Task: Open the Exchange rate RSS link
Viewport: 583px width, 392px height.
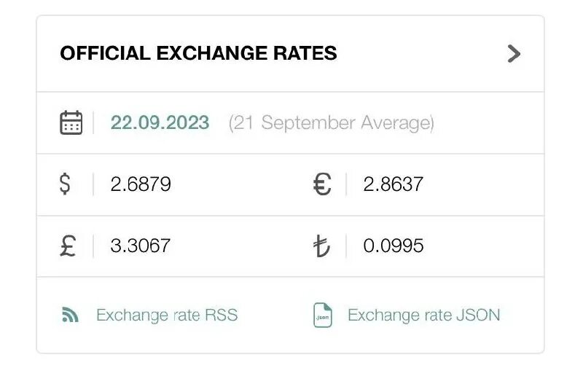Action: pos(167,315)
